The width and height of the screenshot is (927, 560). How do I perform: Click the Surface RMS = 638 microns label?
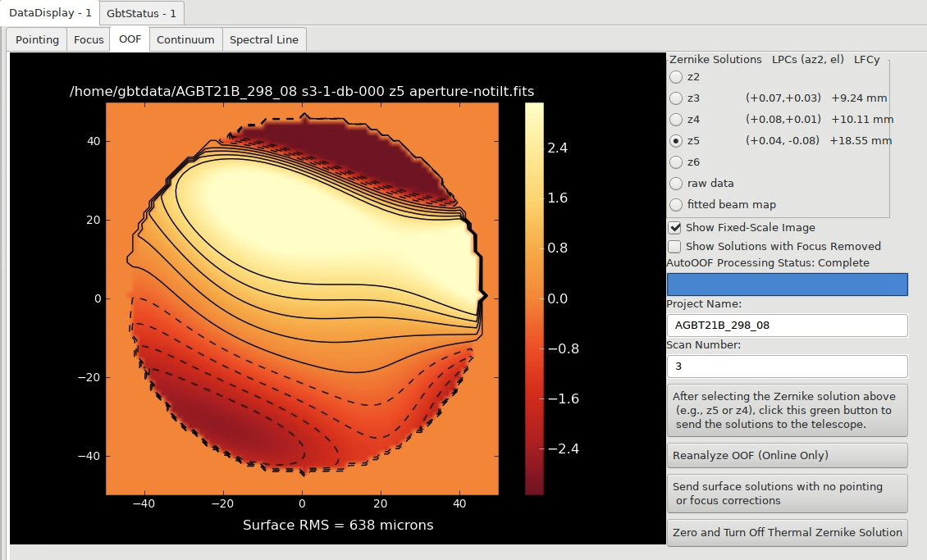point(337,525)
